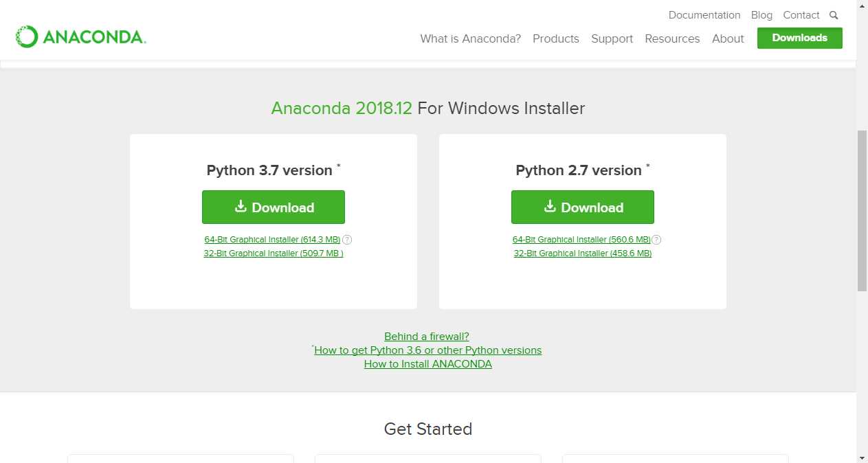
Task: Download Python 3.7 version installer
Action: pos(274,207)
